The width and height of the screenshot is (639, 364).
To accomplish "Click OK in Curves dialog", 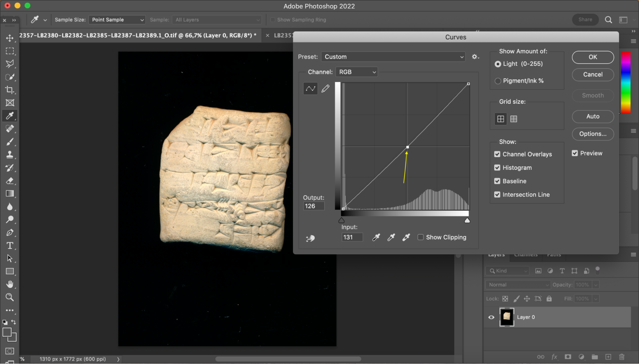I will click(x=593, y=57).
